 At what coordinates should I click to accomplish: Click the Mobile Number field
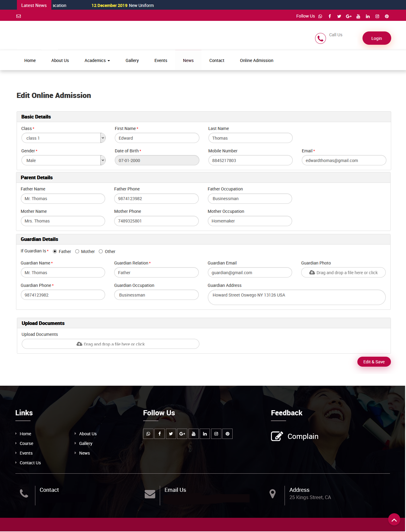click(250, 160)
